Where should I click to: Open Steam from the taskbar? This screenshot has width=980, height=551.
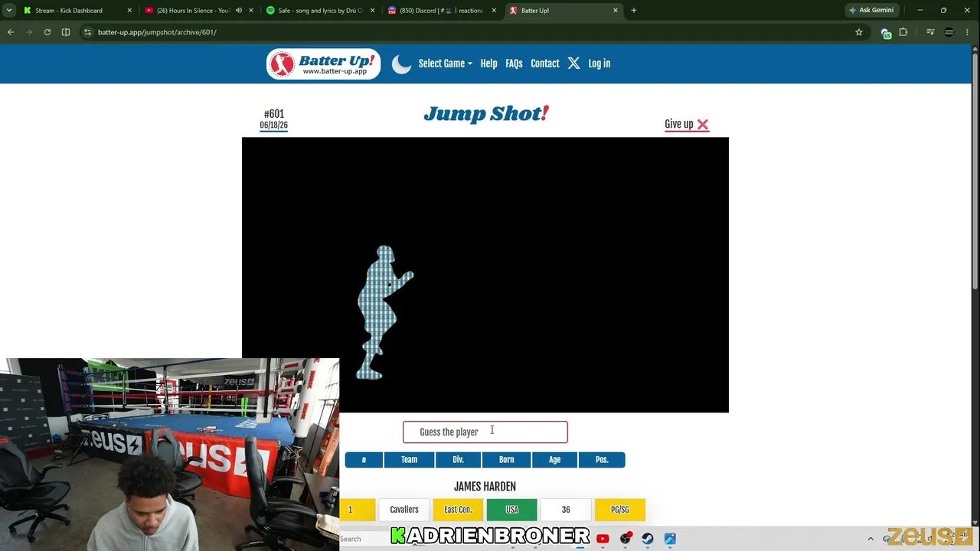(648, 539)
